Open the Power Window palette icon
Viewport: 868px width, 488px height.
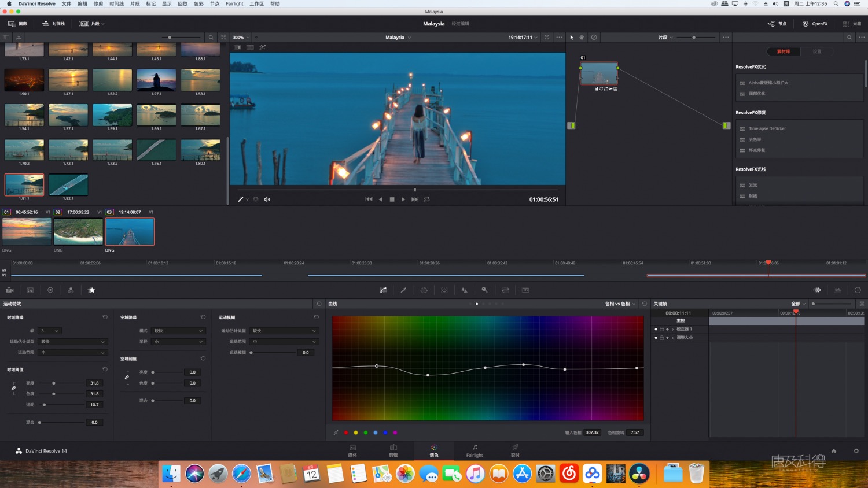click(424, 290)
